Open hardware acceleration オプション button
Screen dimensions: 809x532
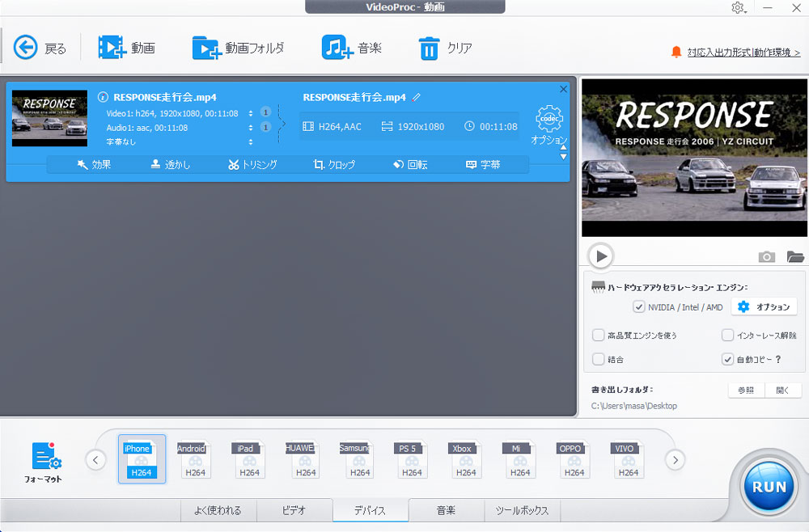click(765, 306)
